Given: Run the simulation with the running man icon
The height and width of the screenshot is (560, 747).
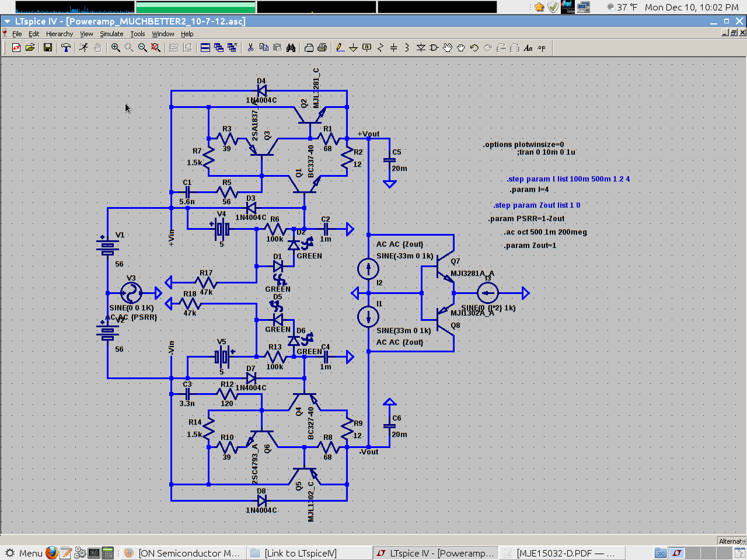Looking at the screenshot, I should (x=83, y=48).
